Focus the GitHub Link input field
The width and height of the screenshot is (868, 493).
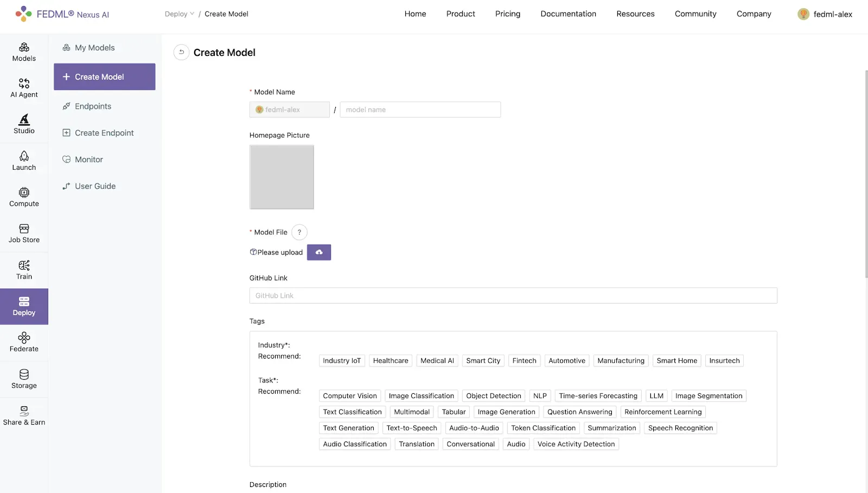click(x=513, y=296)
